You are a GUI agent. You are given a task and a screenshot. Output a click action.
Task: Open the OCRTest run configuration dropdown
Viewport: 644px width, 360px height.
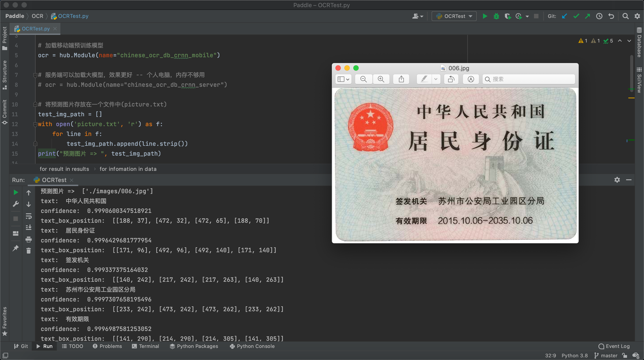pyautogui.click(x=454, y=16)
